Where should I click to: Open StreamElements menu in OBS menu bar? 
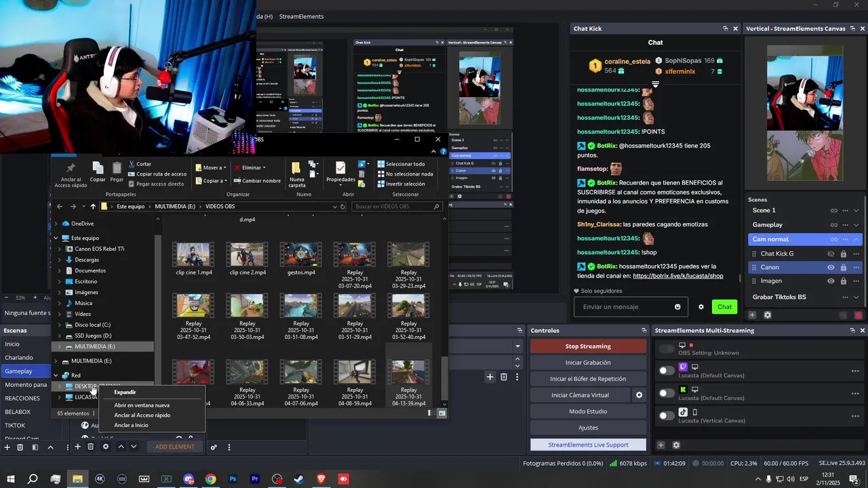301,16
